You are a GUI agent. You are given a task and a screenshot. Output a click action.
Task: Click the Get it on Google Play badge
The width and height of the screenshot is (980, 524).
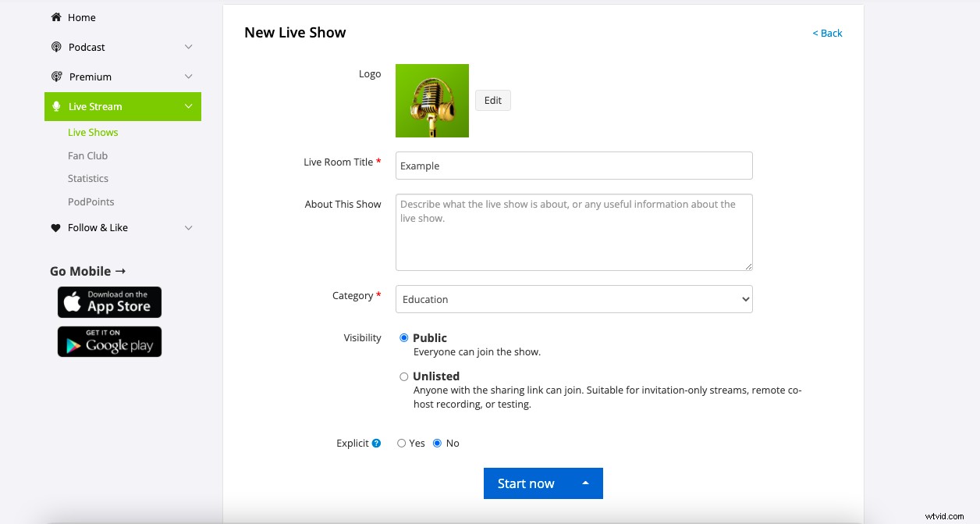[x=109, y=341]
